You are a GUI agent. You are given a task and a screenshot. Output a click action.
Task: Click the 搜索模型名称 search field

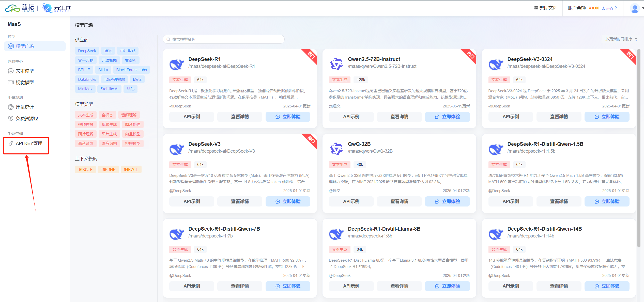pyautogui.click(x=224, y=39)
